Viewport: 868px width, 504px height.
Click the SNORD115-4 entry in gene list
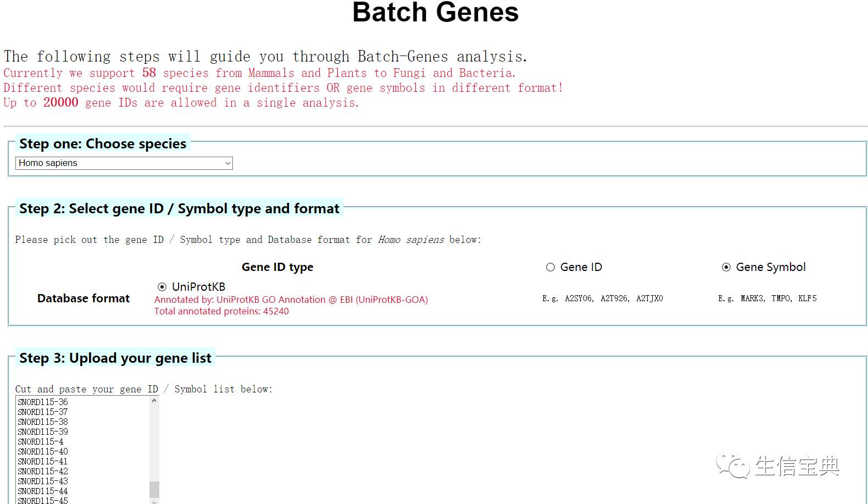pyautogui.click(x=41, y=442)
